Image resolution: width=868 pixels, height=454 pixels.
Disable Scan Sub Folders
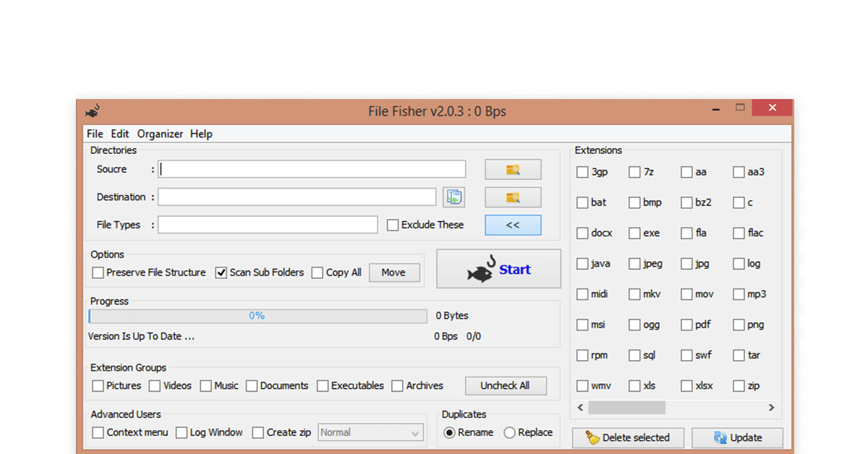pyautogui.click(x=220, y=273)
